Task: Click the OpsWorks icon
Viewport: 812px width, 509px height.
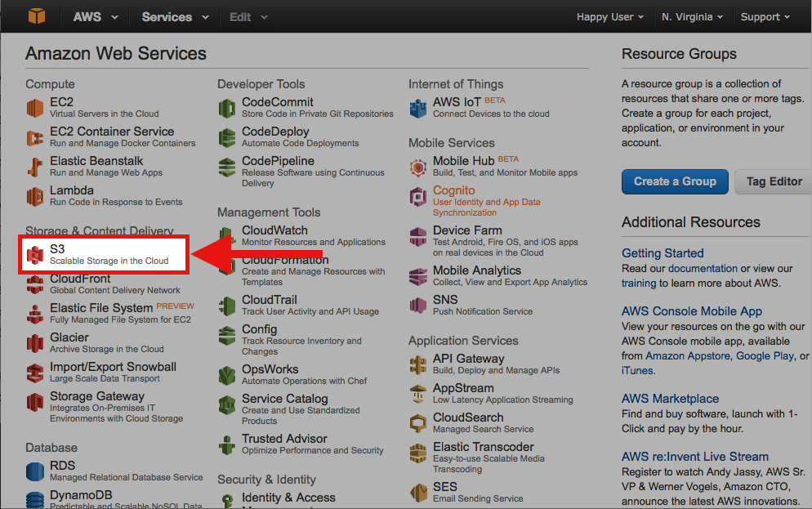Action: [227, 375]
